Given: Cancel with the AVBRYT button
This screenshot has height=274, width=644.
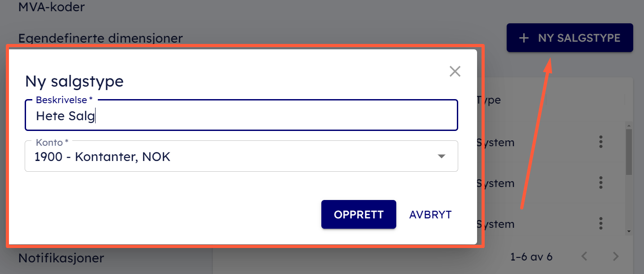Looking at the screenshot, I should pyautogui.click(x=430, y=215).
